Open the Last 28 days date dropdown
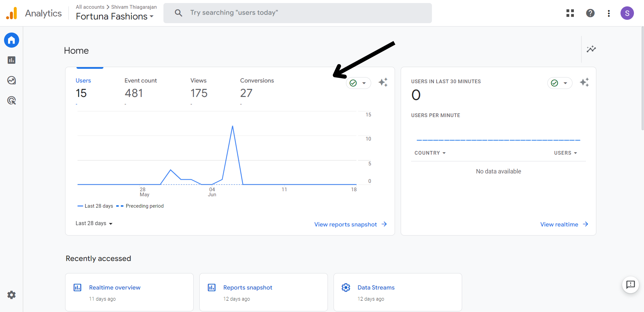 [94, 223]
